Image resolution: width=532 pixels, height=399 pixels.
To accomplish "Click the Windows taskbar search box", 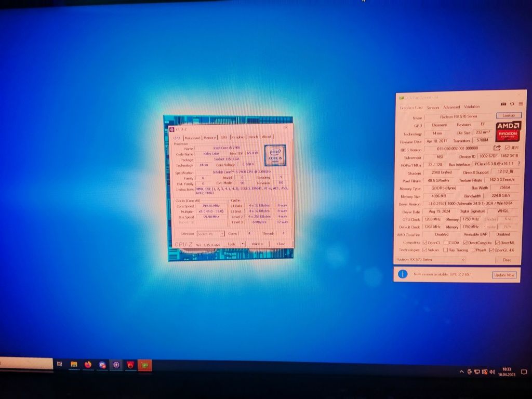I will (26, 363).
